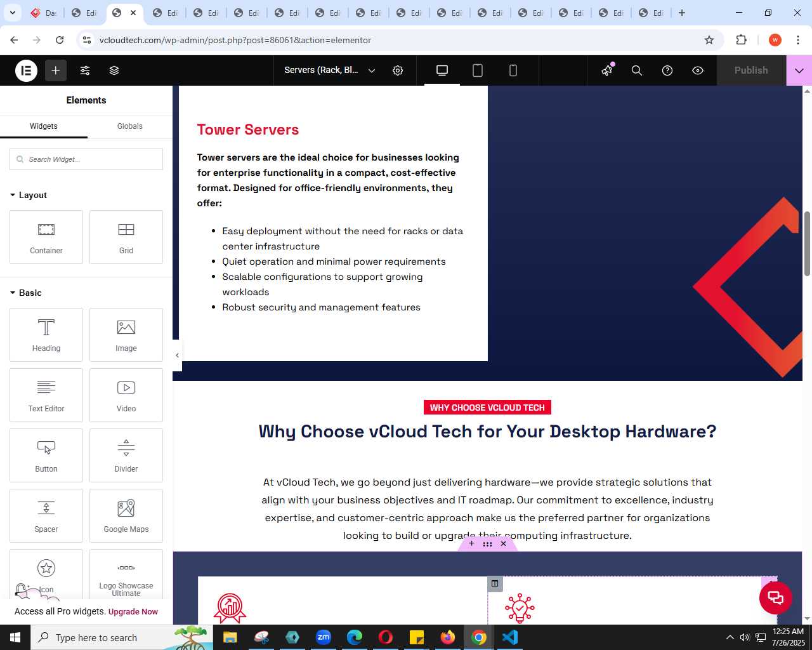Show hidden system tray icons
812x650 pixels.
pos(730,637)
